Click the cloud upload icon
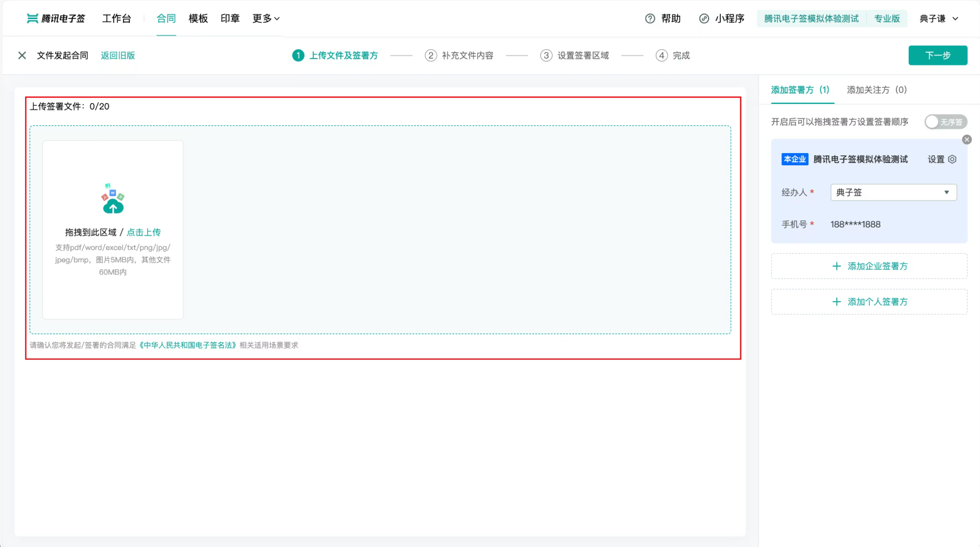 113,199
